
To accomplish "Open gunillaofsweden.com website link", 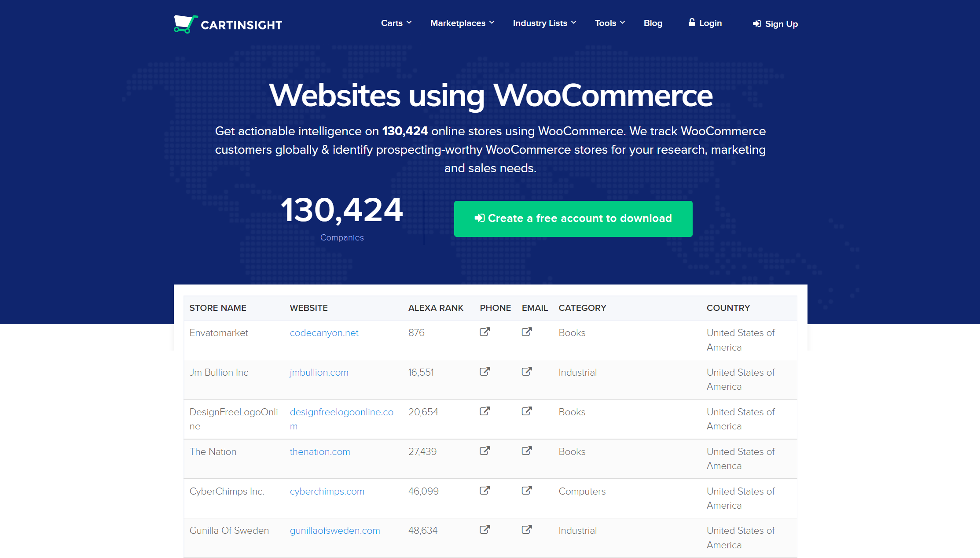I will (x=335, y=531).
